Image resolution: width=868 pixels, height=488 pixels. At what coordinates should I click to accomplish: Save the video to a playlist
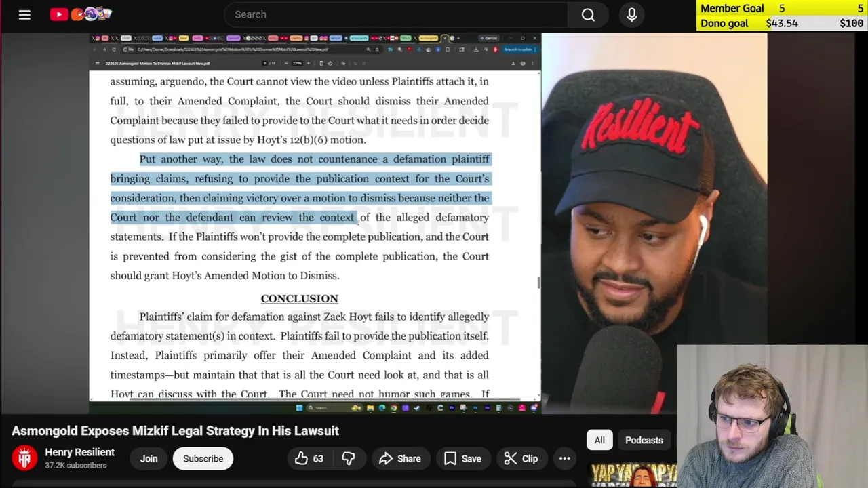click(462, 459)
